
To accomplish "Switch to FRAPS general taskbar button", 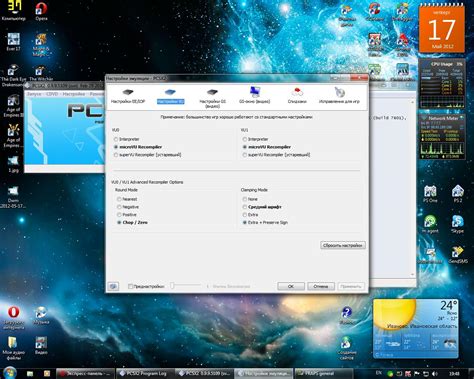I will tap(323, 374).
